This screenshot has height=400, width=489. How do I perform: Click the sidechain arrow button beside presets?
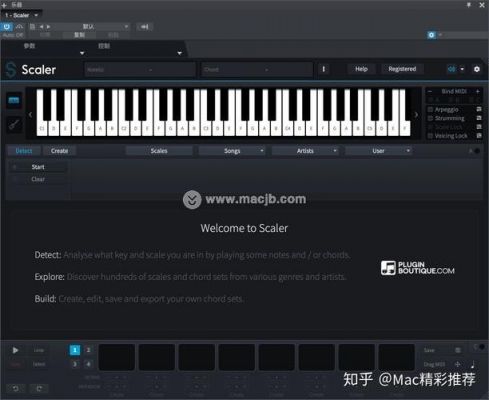[144, 27]
